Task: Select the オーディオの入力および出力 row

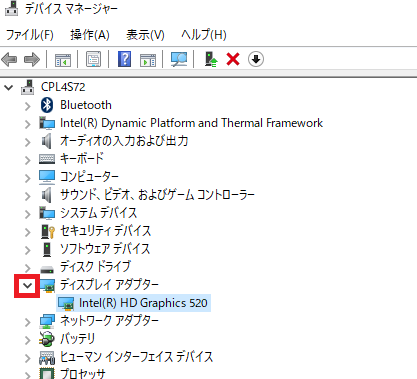Action: point(124,141)
